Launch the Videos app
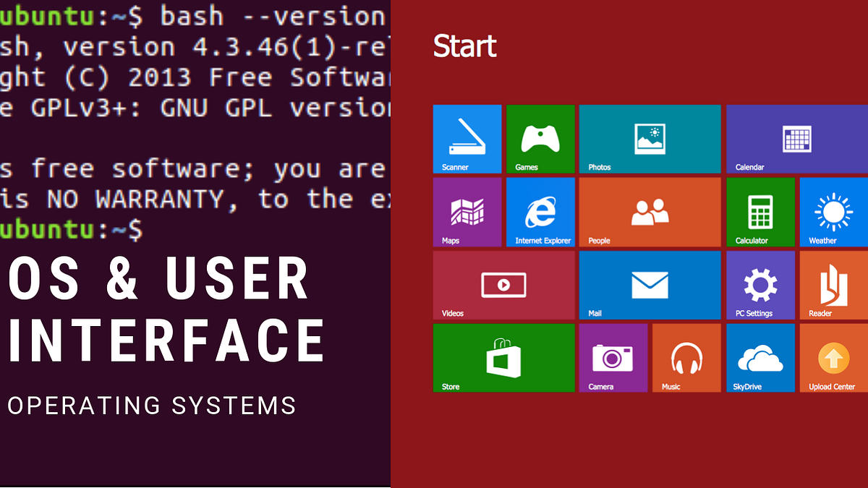868x488 pixels. pyautogui.click(x=503, y=285)
